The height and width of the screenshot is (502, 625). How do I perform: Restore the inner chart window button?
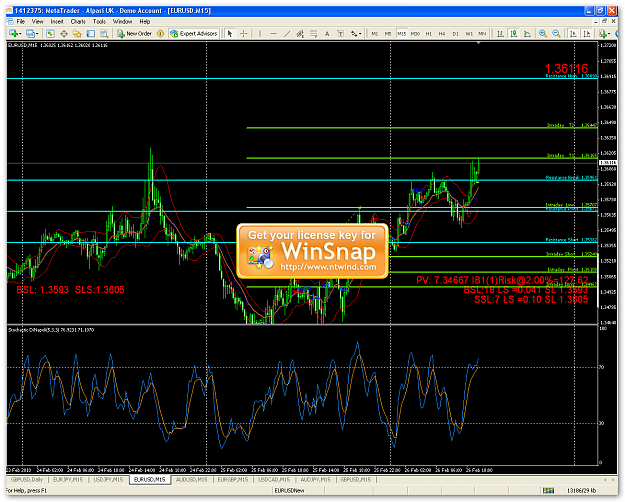pos(605,22)
